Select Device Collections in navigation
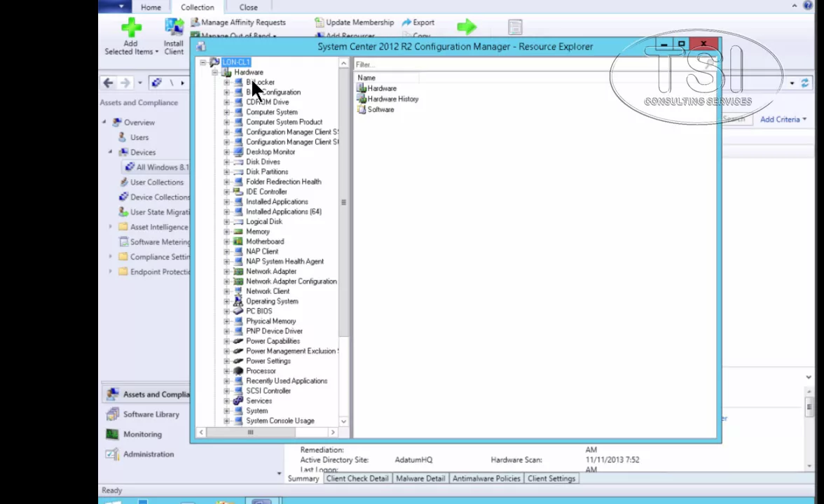Screen dimensions: 824x504 [x=160, y=197]
